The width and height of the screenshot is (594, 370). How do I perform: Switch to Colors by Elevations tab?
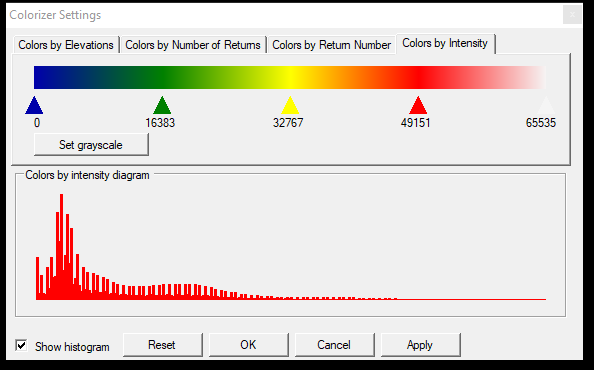click(x=66, y=45)
